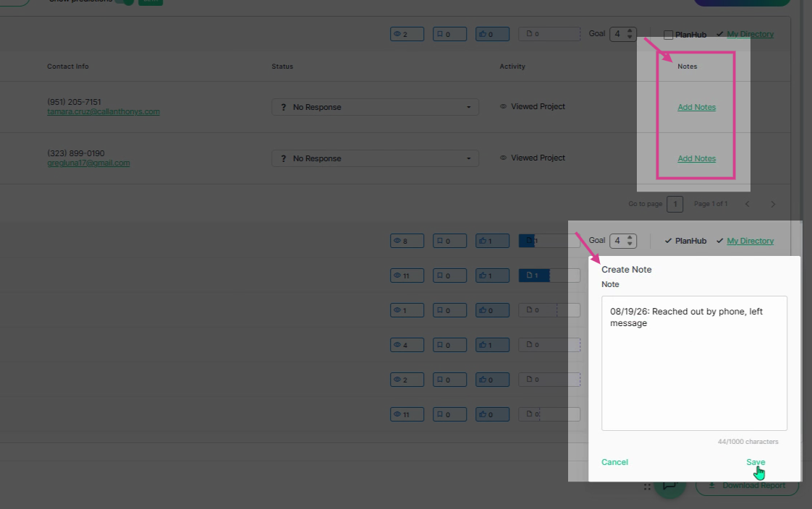Click the file count badge in the 1-view row

549,310
